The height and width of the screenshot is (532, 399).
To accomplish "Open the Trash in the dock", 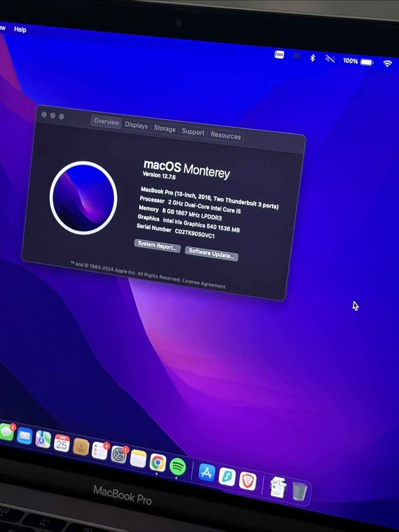I will click(x=300, y=491).
